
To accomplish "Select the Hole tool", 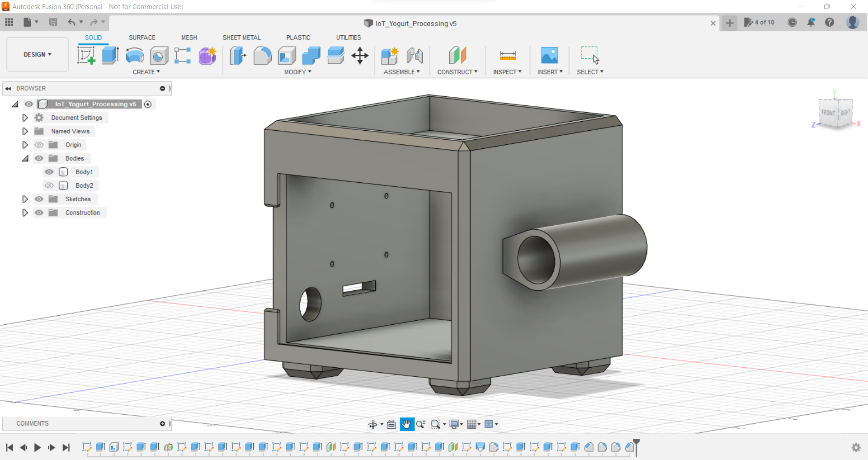I will point(159,55).
